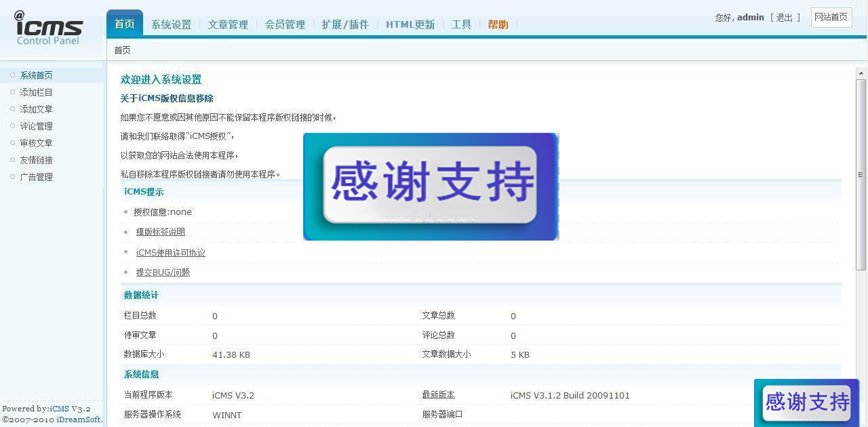
Task: Click the 待审文章 label
Action: (x=140, y=335)
